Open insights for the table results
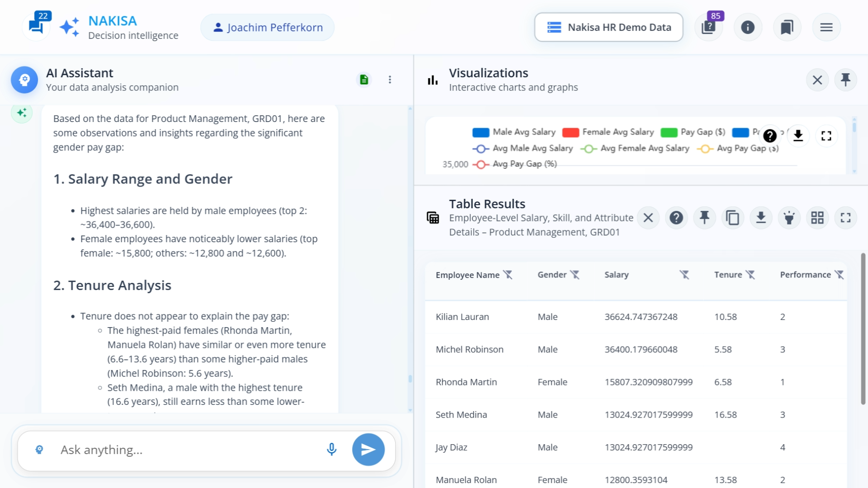The width and height of the screenshot is (868, 488). pos(789,217)
